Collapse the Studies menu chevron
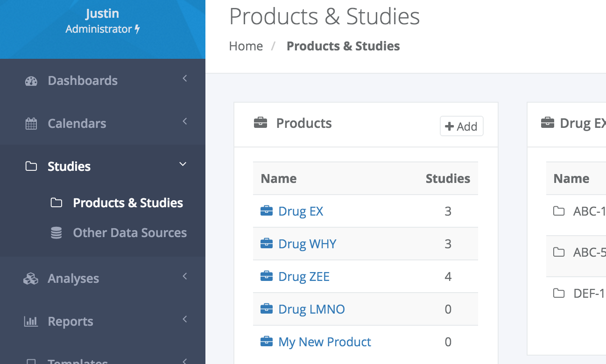606x364 pixels. (183, 164)
